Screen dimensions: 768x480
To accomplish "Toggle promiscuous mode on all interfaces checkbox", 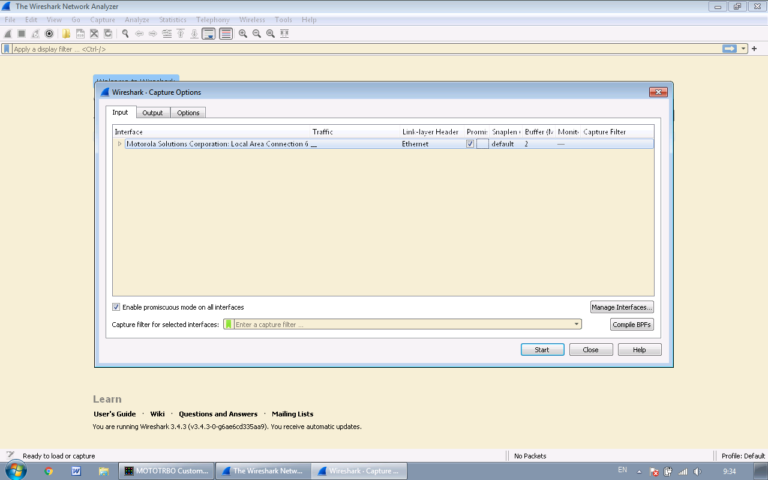I will 116,307.
